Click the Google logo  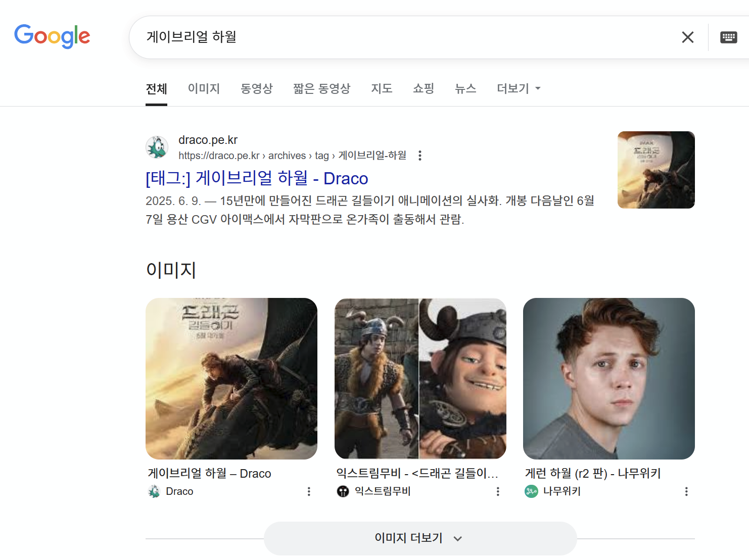(52, 36)
